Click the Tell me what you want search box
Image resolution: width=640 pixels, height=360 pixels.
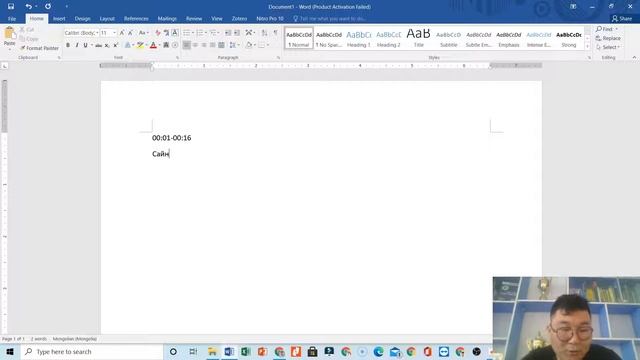pos(329,19)
